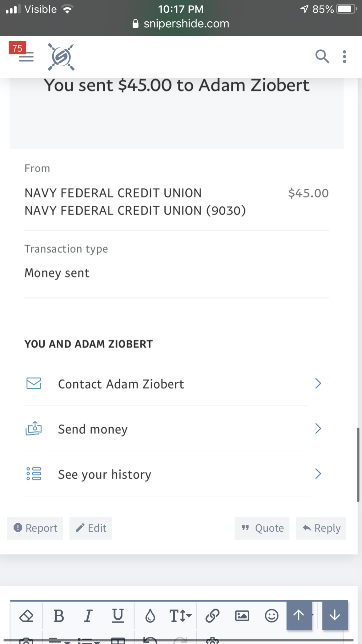This screenshot has height=644, width=362.
Task: Open Contact Adam Ziobert chevron
Action: (318, 383)
